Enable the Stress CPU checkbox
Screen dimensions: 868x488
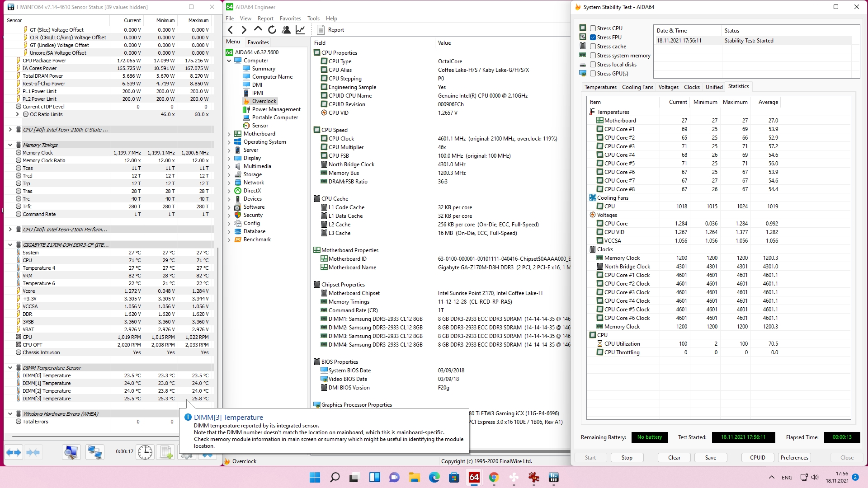(x=593, y=28)
